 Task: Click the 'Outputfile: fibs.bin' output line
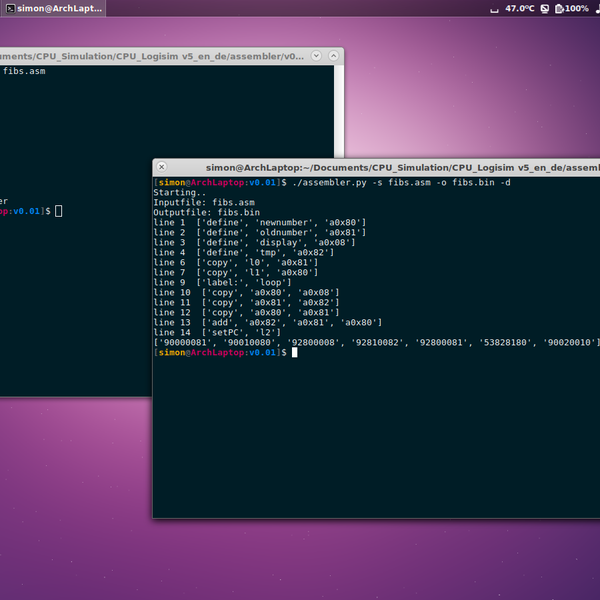click(206, 212)
